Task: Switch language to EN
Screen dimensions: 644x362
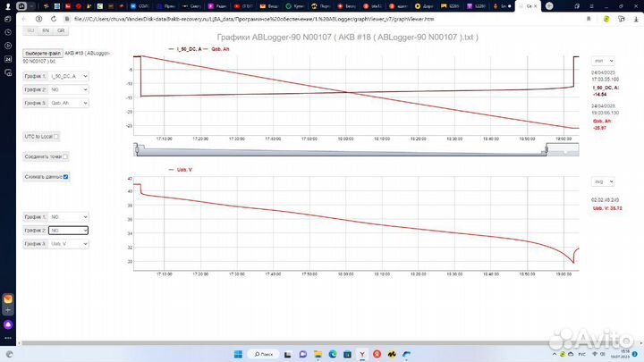Action: pyautogui.click(x=46, y=29)
